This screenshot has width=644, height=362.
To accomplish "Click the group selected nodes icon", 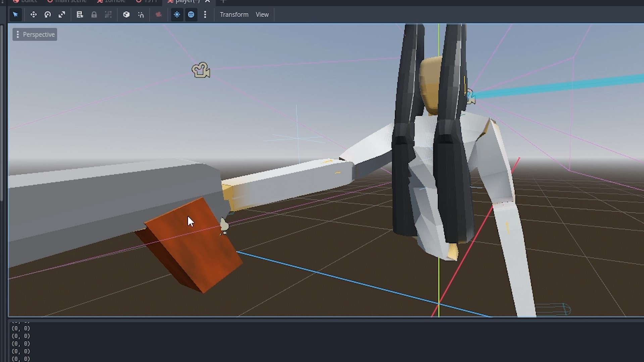I will pyautogui.click(x=108, y=14).
